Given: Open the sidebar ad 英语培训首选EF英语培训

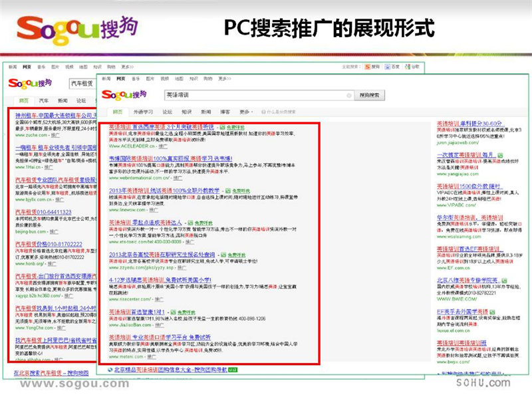Looking at the screenshot, I should (x=470, y=249).
